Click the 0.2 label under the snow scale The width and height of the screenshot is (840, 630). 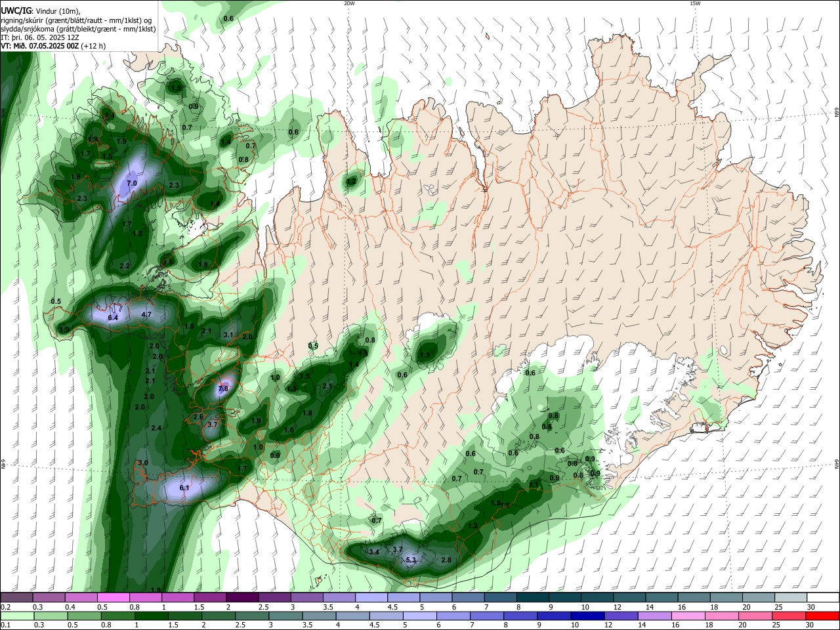coord(5,607)
